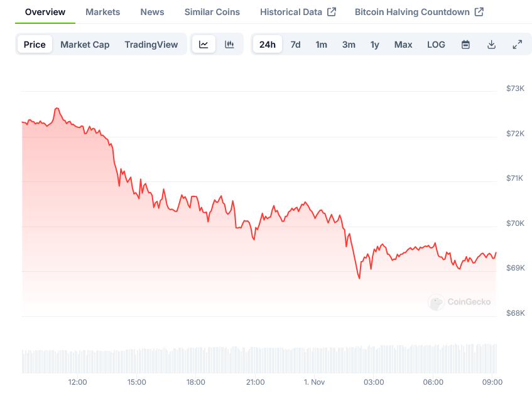Switch chart to TradingView mode
Viewport: 532px width, 396px height.
click(x=151, y=45)
